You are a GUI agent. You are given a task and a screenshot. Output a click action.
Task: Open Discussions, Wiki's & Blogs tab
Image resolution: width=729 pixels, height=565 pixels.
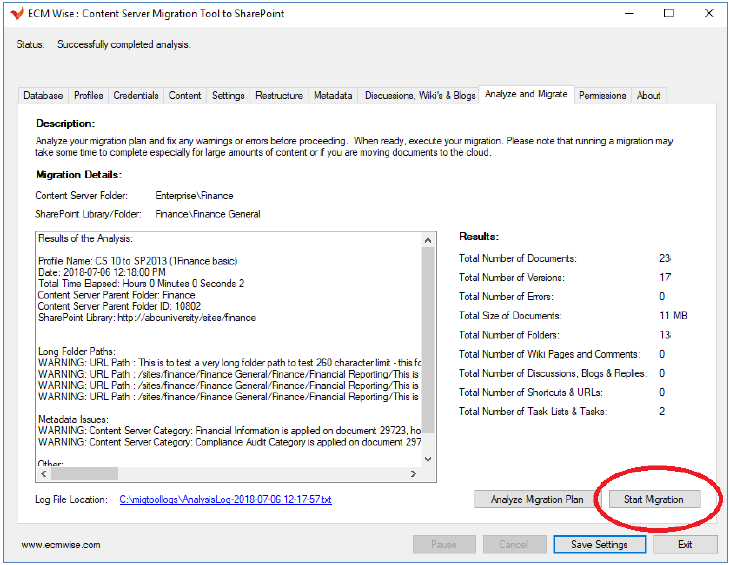[x=419, y=96]
